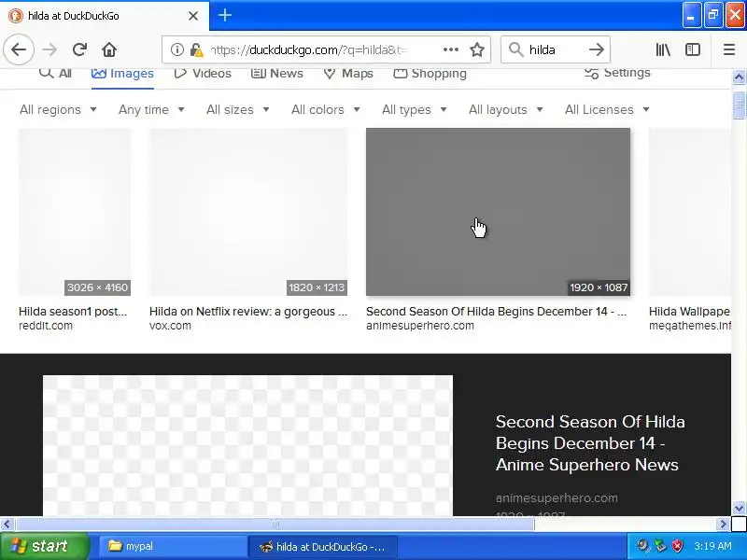Screen dimensions: 747x560
Task: Open reddit.com source link
Action: pos(46,326)
